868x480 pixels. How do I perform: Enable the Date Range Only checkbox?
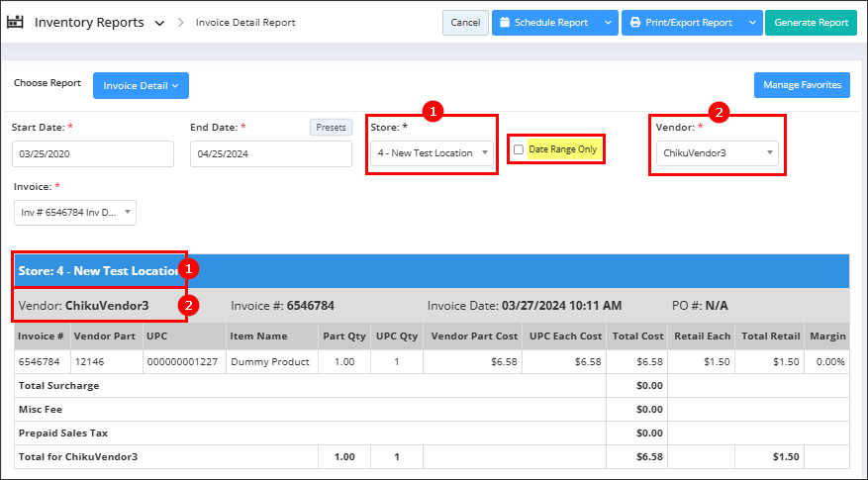[x=519, y=149]
